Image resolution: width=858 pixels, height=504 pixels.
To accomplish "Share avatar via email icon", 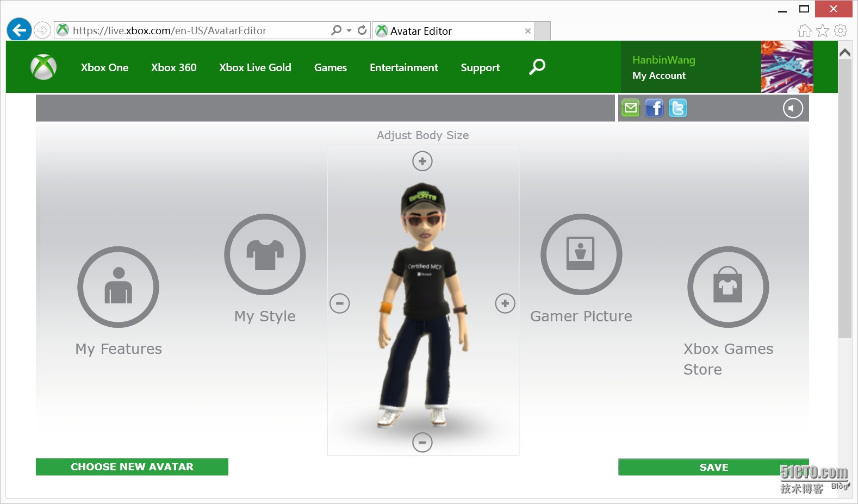I will point(631,108).
